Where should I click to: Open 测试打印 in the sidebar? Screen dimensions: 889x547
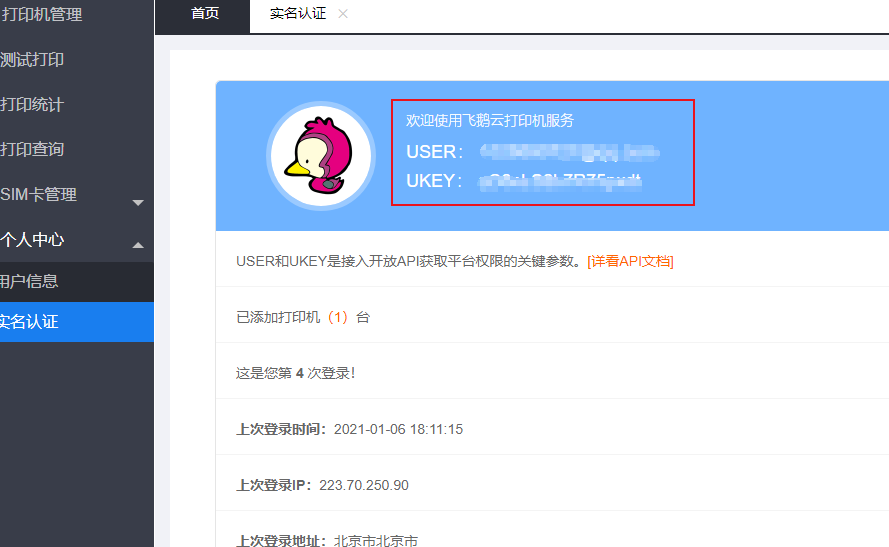click(x=32, y=60)
